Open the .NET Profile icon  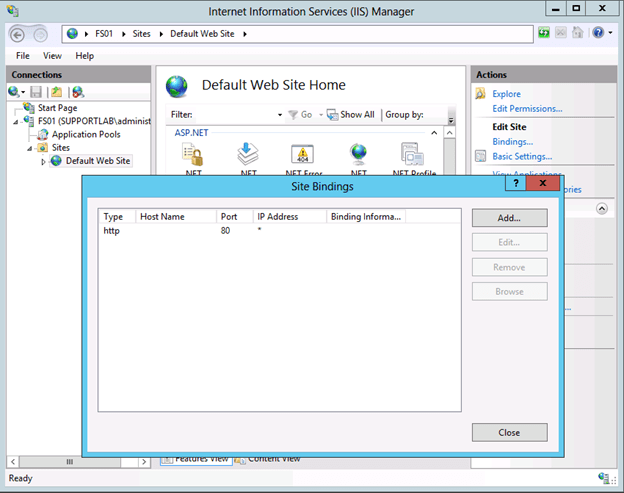[413, 154]
